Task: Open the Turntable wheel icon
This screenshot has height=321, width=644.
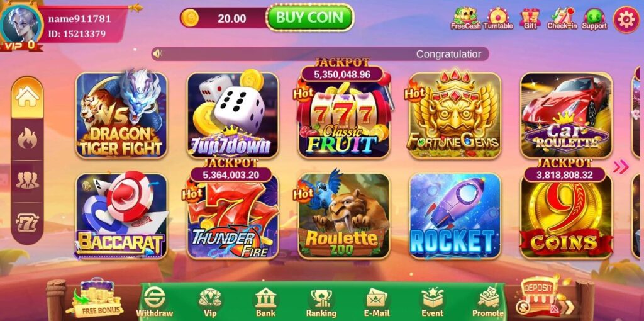Action: click(498, 19)
